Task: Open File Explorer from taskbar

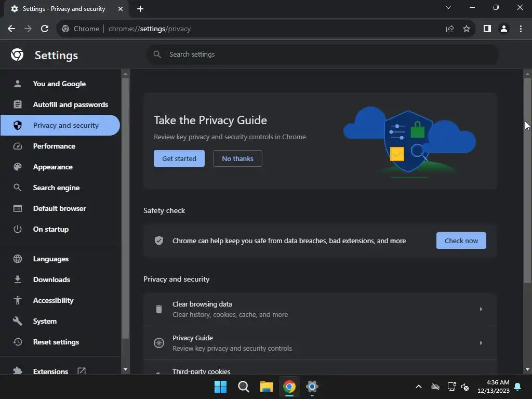Action: pos(267,387)
